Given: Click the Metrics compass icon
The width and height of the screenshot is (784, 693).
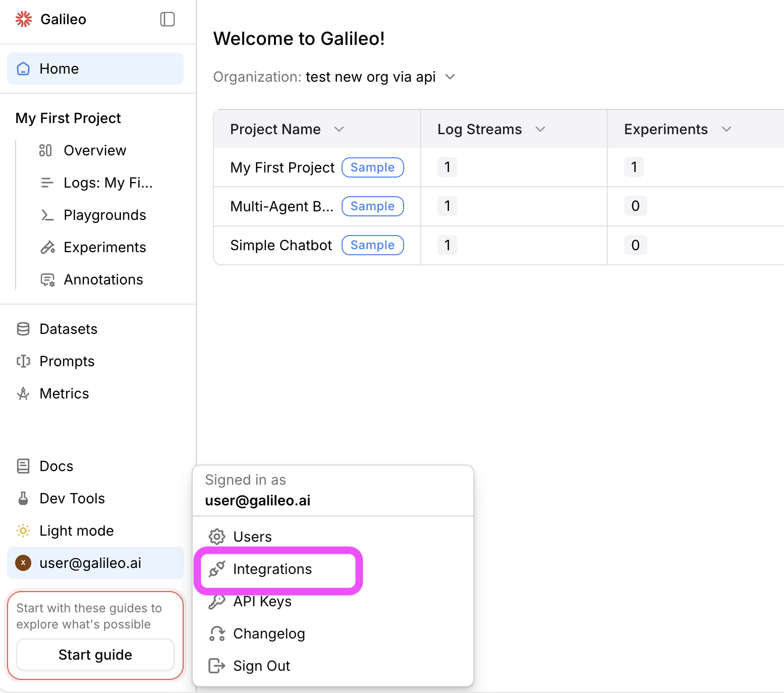Looking at the screenshot, I should (x=23, y=393).
